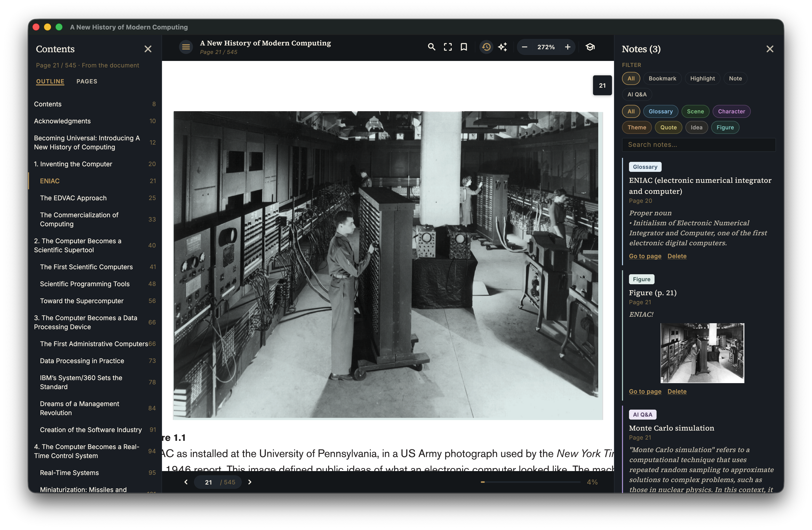This screenshot has height=530, width=812.
Task: Open The First Administrative Computers section
Action: 95,344
